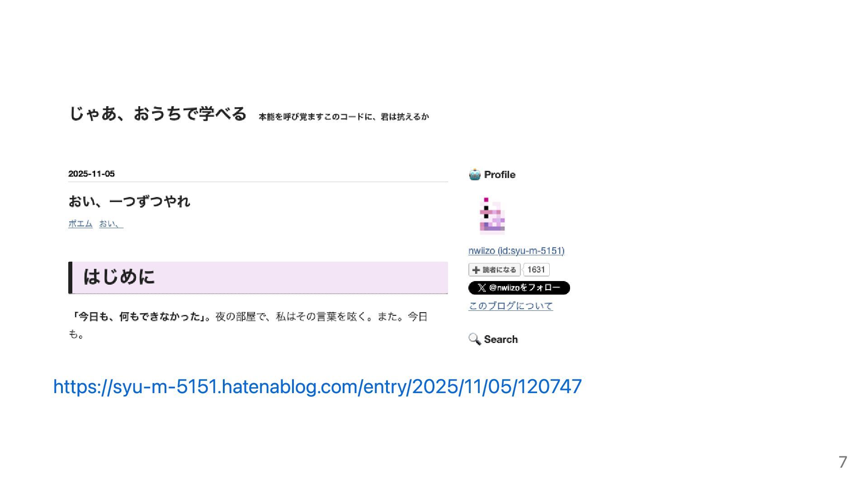Click the Profile heading text
Viewport: 868px width, 488px height.
click(500, 174)
